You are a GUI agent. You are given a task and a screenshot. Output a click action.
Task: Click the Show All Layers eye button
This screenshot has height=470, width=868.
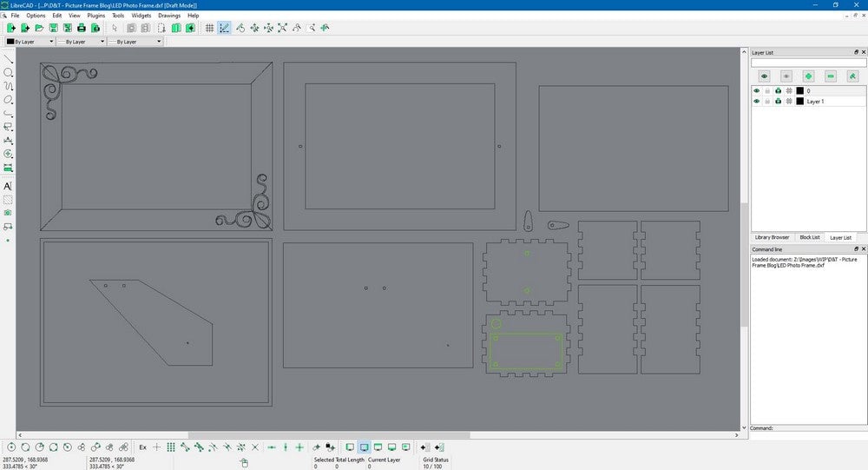point(764,76)
